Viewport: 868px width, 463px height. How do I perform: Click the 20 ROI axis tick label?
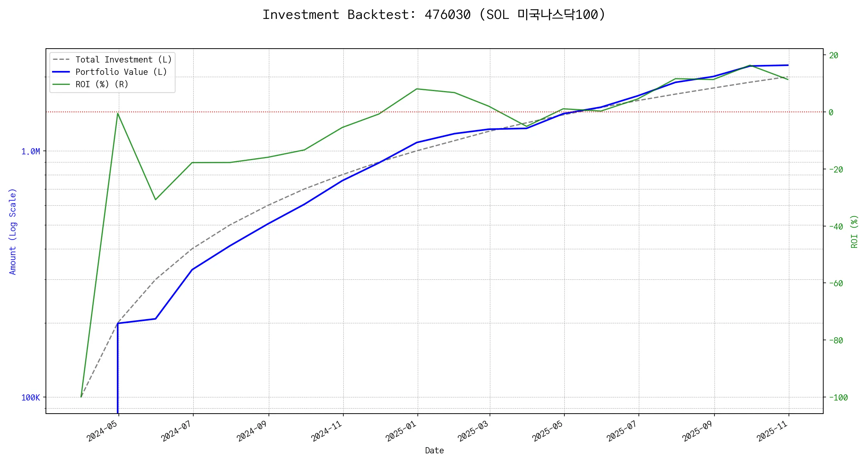click(x=834, y=56)
